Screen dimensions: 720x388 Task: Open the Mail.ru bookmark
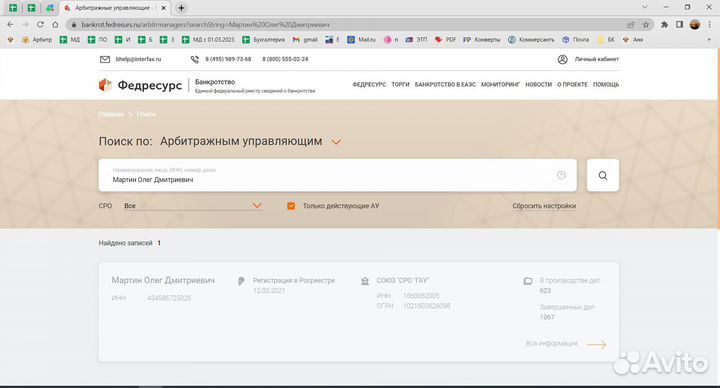(361, 40)
